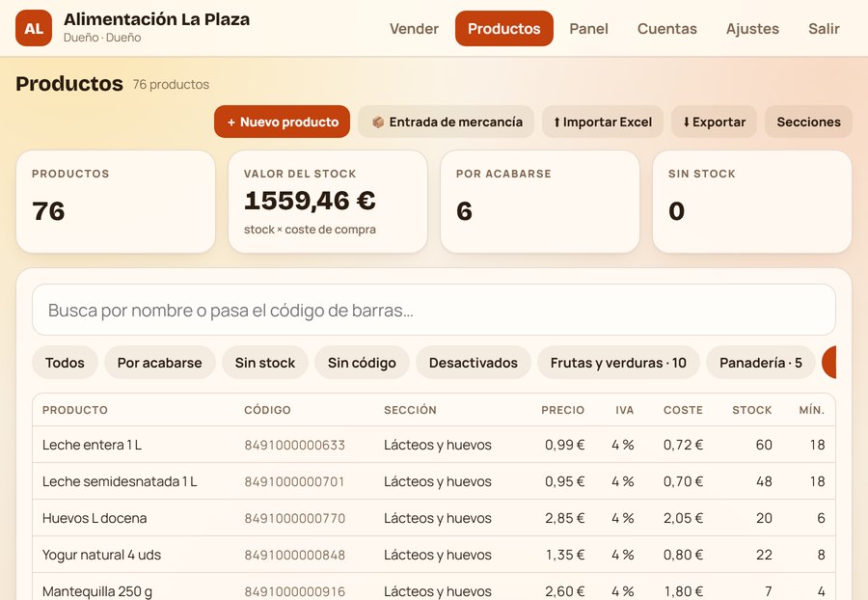
Task: Click the Sin stock summary card
Action: click(x=752, y=202)
